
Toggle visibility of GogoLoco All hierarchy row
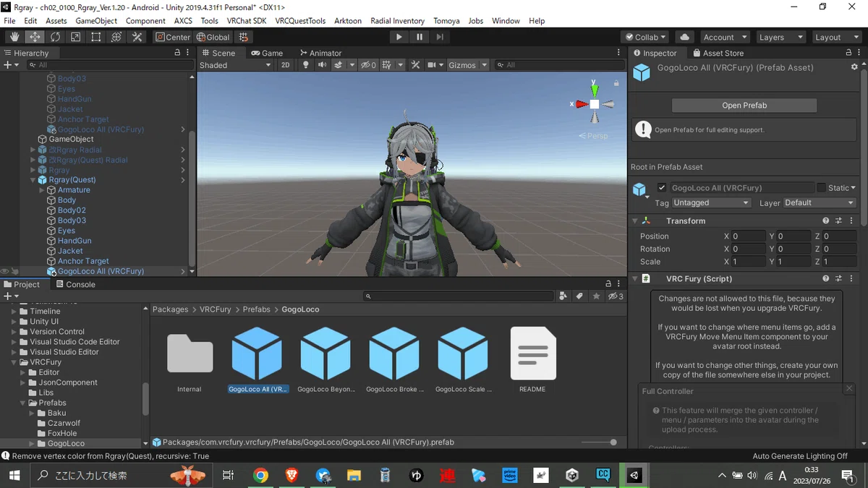tap(5, 271)
